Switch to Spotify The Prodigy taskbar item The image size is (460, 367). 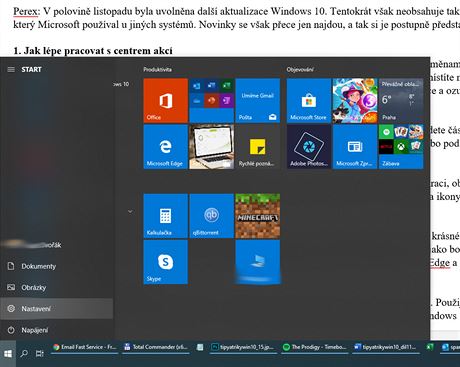[314, 347]
